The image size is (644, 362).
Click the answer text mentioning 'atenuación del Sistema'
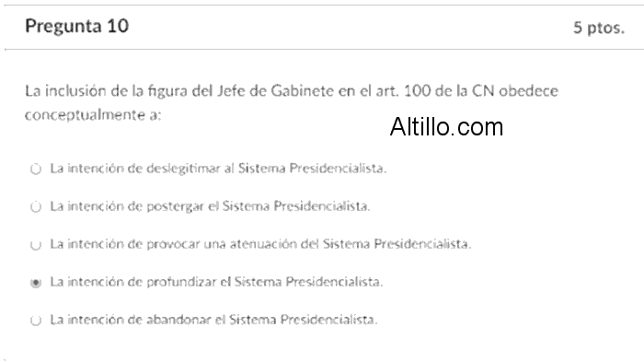[260, 244]
